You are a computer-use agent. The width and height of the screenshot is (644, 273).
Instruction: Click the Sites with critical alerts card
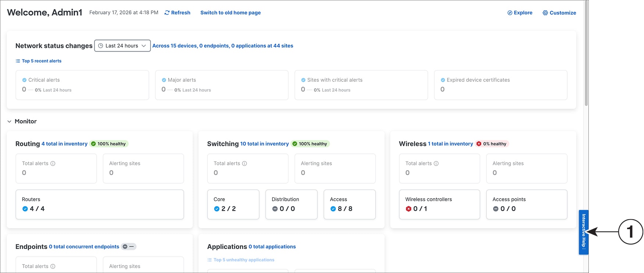361,85
